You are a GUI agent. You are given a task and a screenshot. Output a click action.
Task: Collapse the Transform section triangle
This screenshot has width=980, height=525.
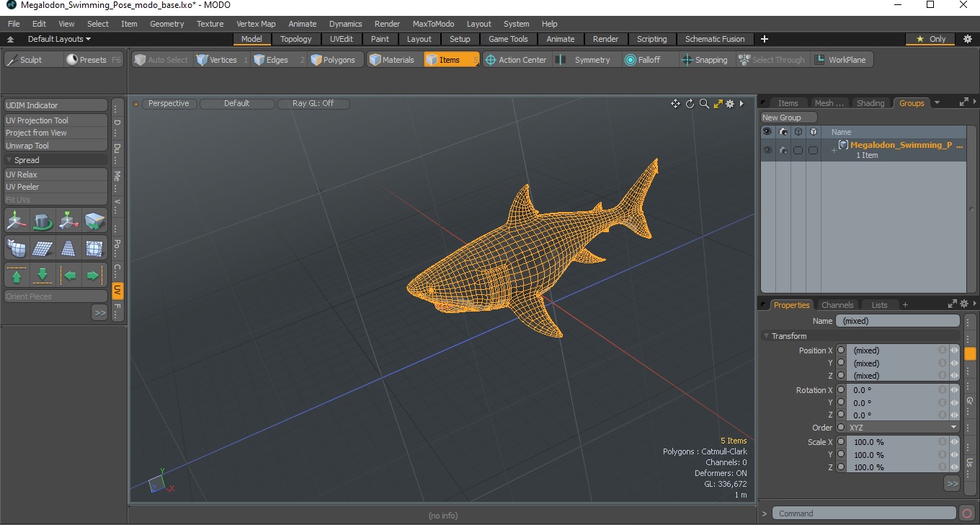766,336
